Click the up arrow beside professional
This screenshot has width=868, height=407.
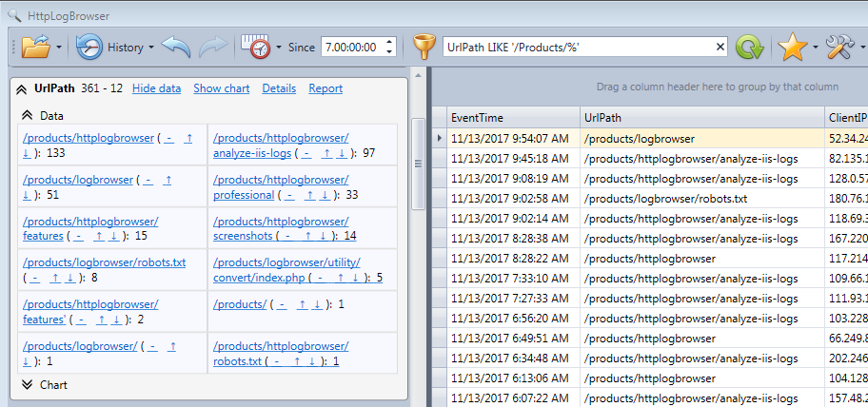[310, 195]
